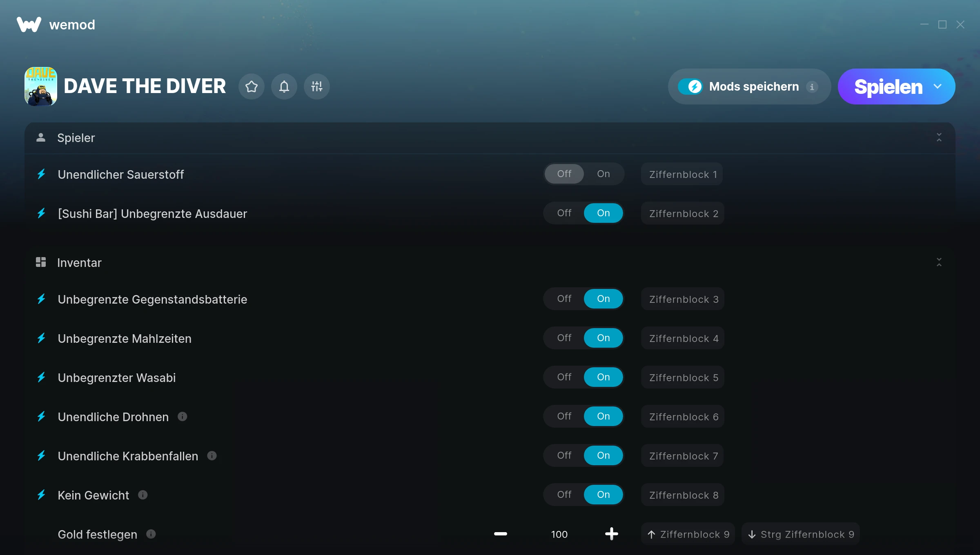Edit the Ziffernblock 7 hotkey

[683, 456]
